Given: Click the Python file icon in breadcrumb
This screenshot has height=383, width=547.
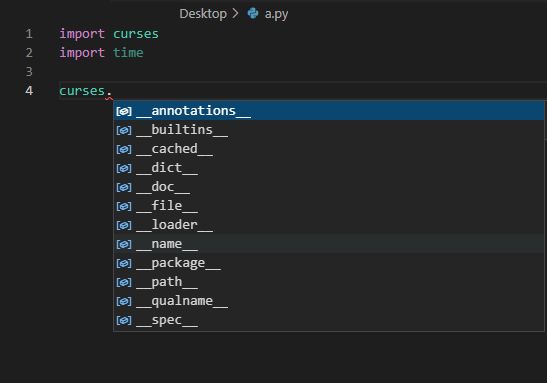Looking at the screenshot, I should [x=253, y=14].
